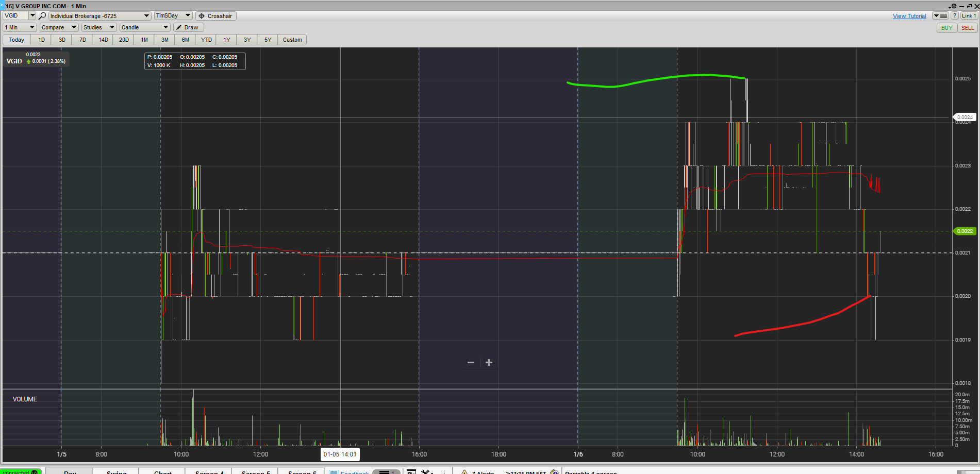Click the SELL button
Screen dimensions: 980x474
968,28
